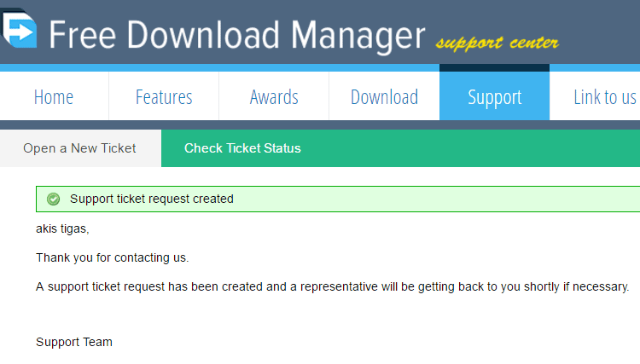Image resolution: width=640 pixels, height=364 pixels.
Task: Click the 'Support Team' signature text
Action: pyautogui.click(x=74, y=342)
